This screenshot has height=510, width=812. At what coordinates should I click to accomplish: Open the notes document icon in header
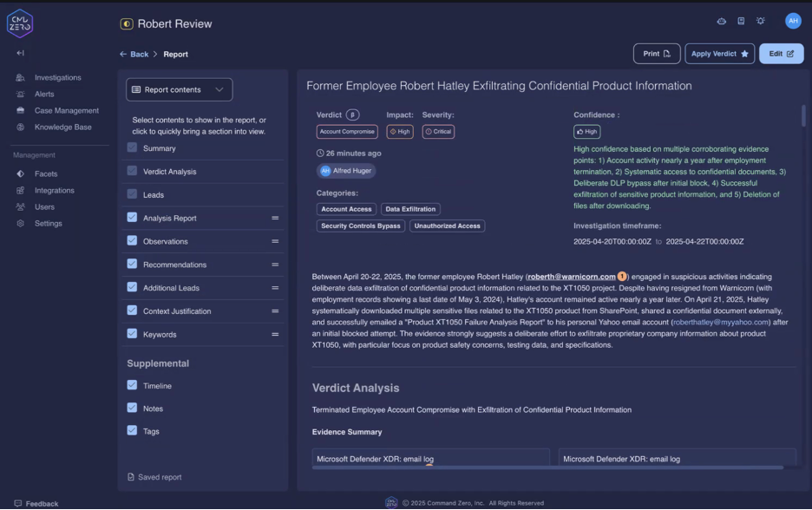point(741,21)
